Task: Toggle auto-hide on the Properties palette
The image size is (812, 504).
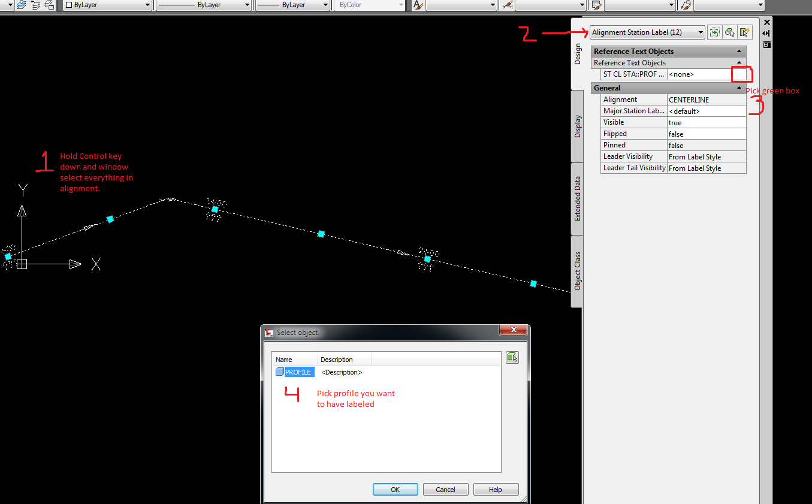Action: 766,34
